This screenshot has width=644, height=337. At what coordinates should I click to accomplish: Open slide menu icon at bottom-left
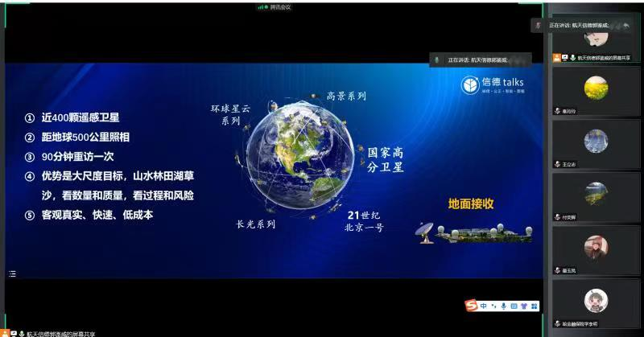coord(13,273)
